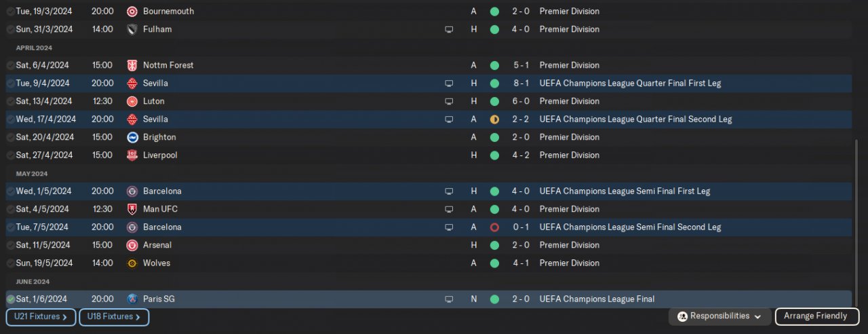The image size is (868, 334).
Task: Click the Sevilla badge in First Leg row
Action: (132, 83)
